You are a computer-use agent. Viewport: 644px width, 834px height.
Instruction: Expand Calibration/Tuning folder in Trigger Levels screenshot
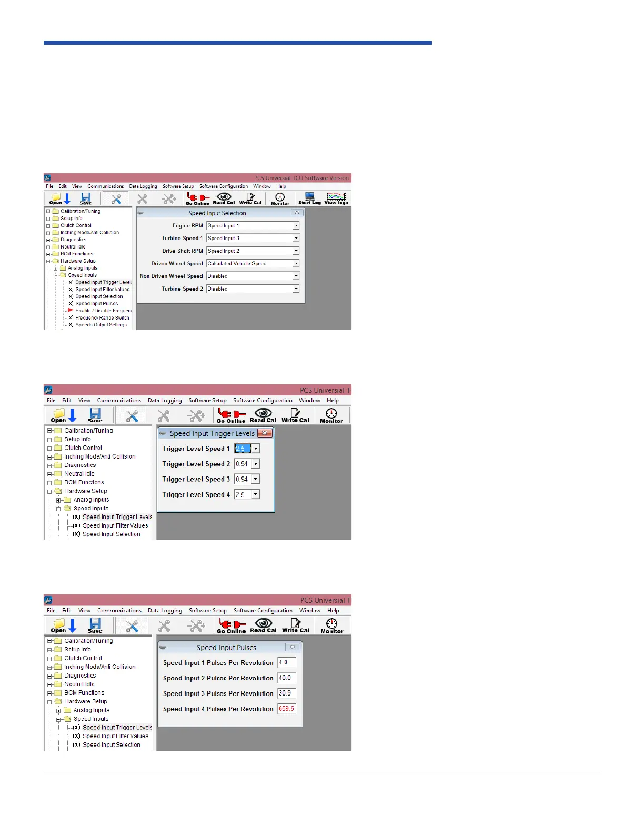50,431
